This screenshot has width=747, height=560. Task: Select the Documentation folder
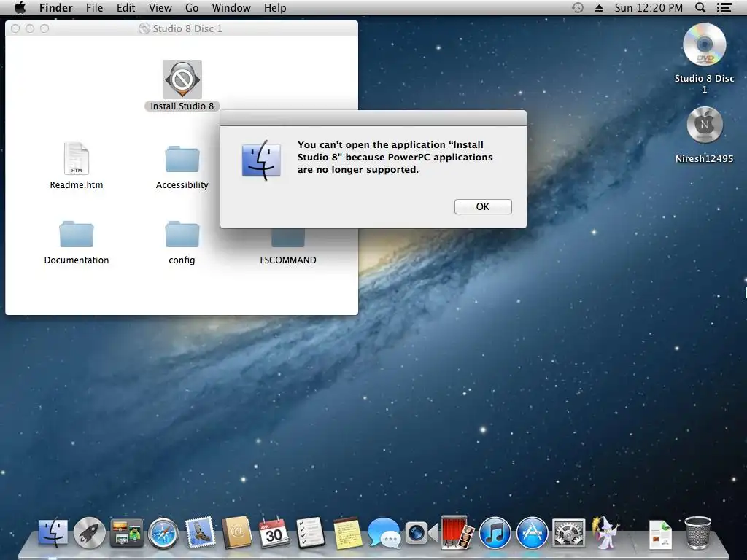coord(76,234)
